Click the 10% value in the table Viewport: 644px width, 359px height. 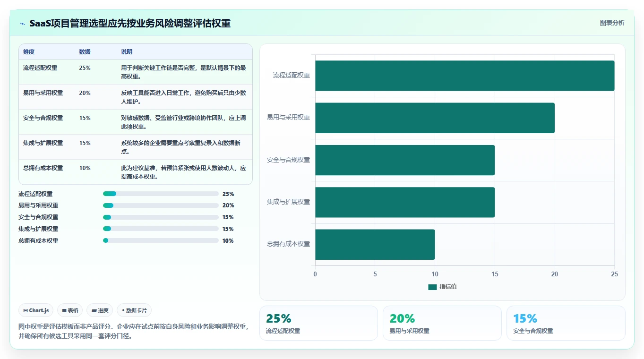(85, 168)
